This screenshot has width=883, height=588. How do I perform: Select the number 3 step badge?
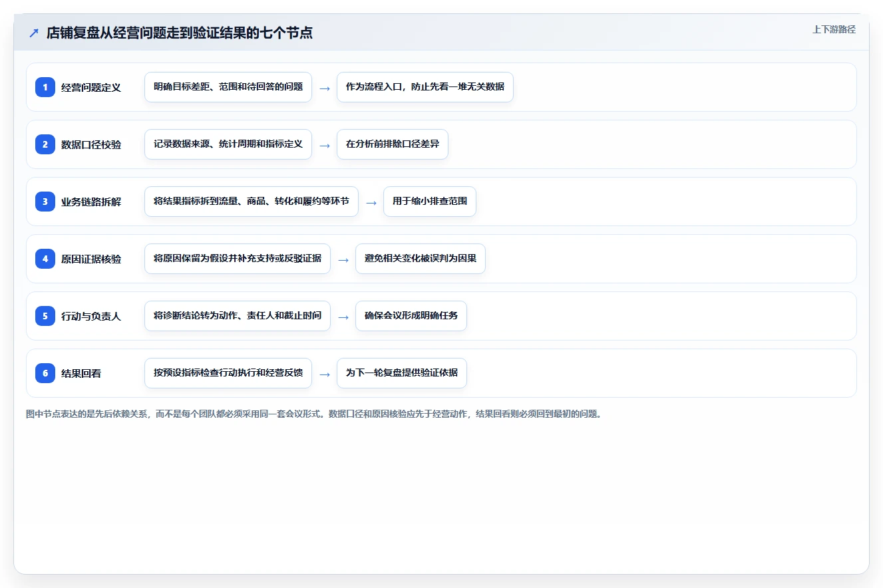[45, 202]
